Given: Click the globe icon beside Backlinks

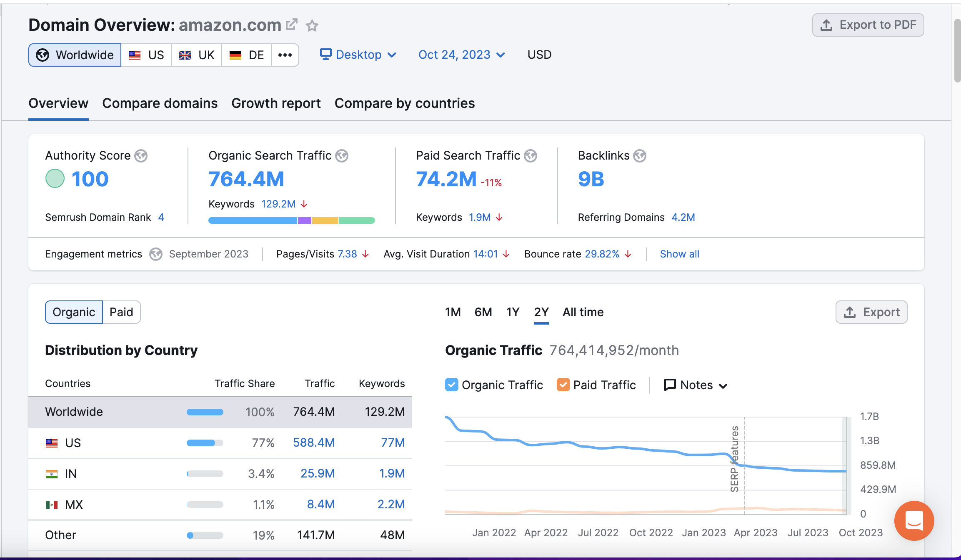Looking at the screenshot, I should (x=640, y=156).
